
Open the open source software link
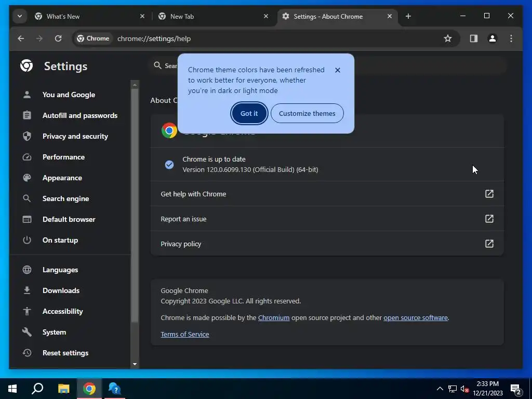pos(416,318)
